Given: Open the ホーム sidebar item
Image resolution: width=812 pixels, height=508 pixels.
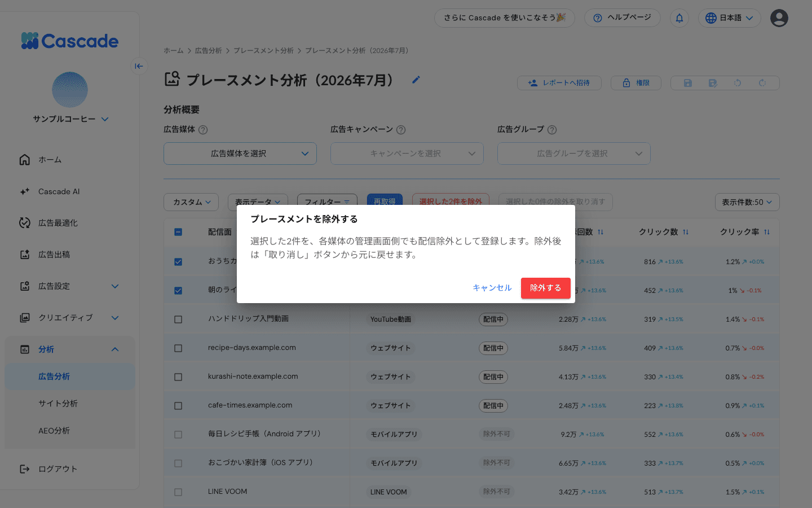Looking at the screenshot, I should (70, 160).
